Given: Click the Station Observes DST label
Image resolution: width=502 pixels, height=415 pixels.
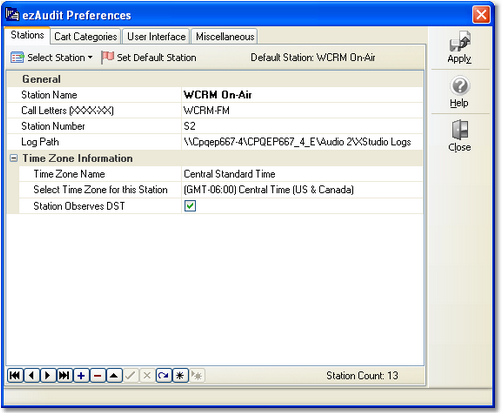Looking at the screenshot, I should click(79, 206).
